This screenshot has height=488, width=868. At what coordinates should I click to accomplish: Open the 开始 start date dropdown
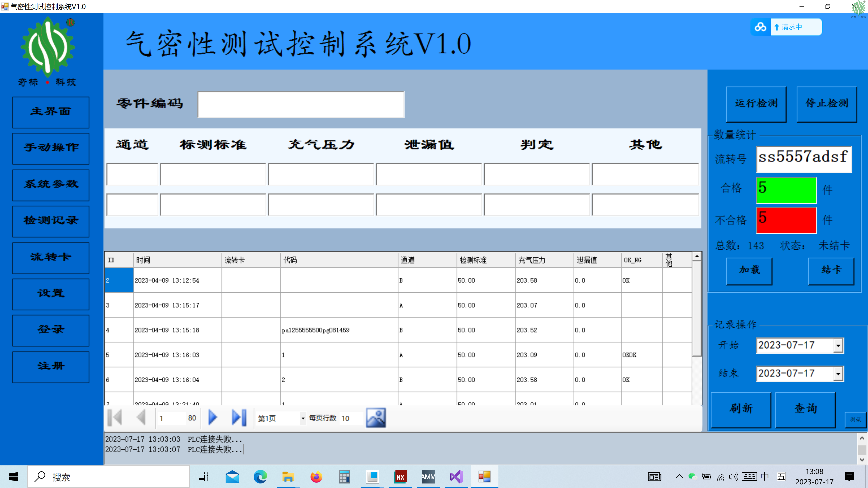838,345
